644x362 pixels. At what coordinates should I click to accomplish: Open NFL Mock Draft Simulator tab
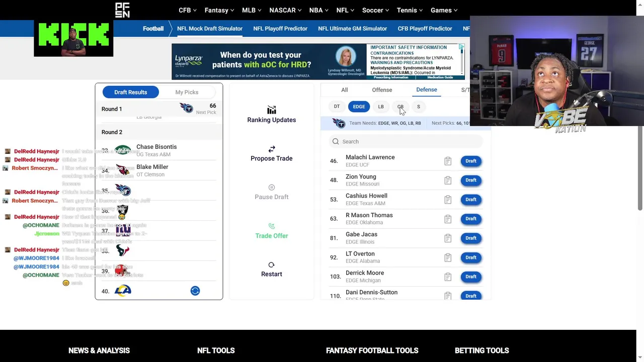click(210, 29)
